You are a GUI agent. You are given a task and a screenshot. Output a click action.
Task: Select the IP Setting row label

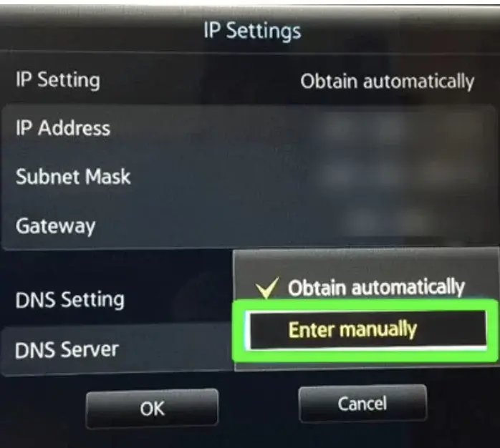[58, 80]
